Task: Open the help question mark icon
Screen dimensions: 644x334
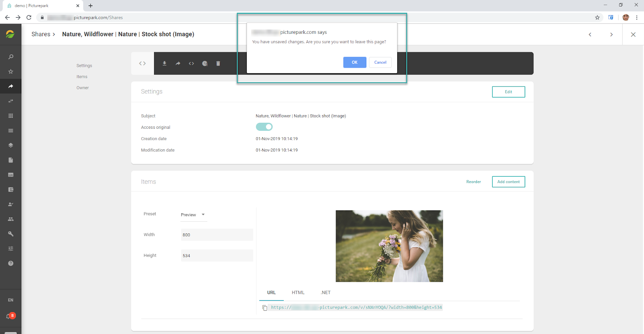Action: (x=11, y=264)
